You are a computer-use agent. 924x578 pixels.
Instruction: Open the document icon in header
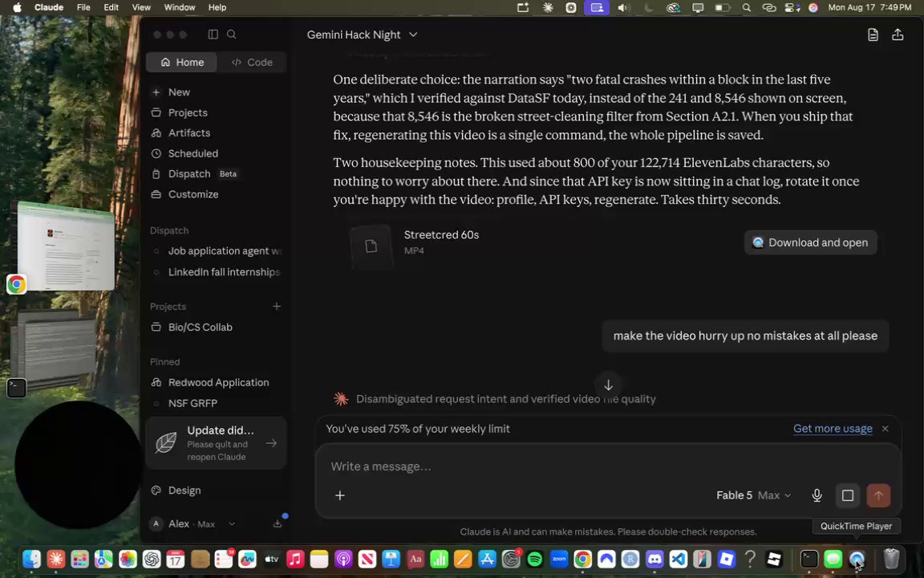(x=873, y=35)
